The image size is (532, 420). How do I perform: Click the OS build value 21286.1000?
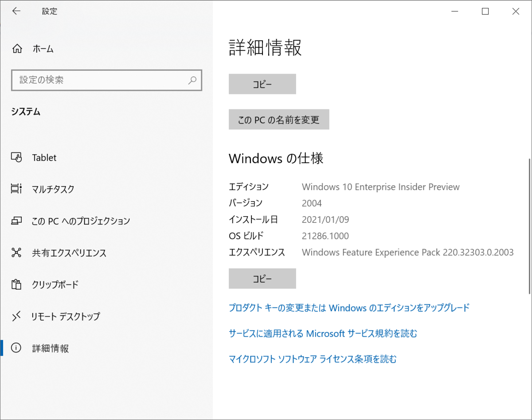point(325,236)
